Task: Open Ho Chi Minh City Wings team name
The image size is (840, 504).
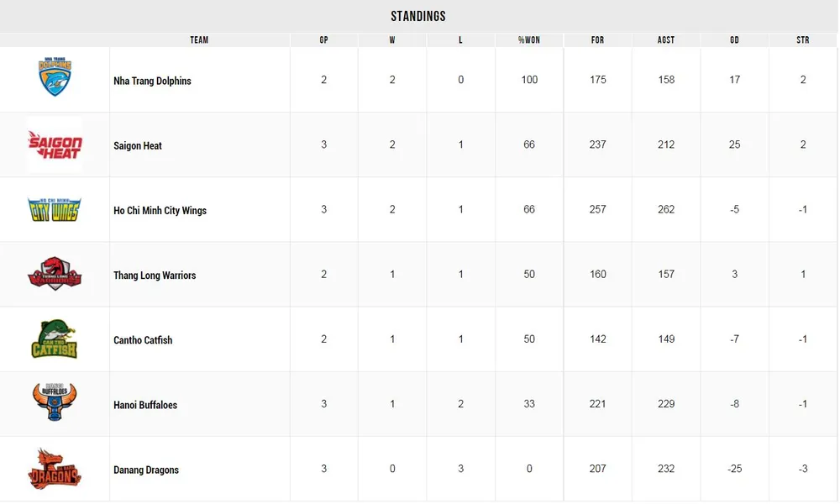Action: point(160,210)
